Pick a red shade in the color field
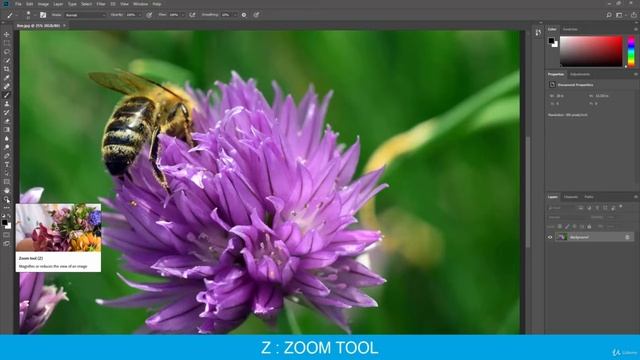Screen dimensions: 640x360 click(591, 51)
